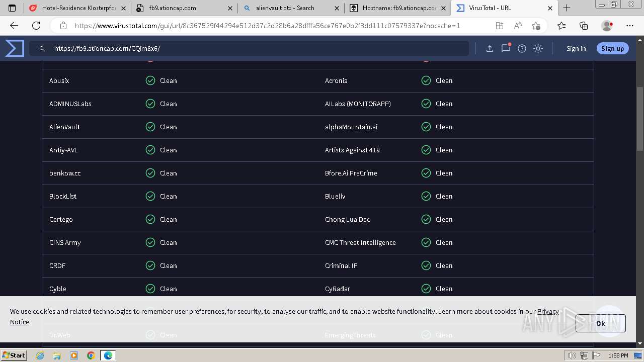Click the search magnifier in VirusTotal bar
644x362 pixels.
(42, 48)
